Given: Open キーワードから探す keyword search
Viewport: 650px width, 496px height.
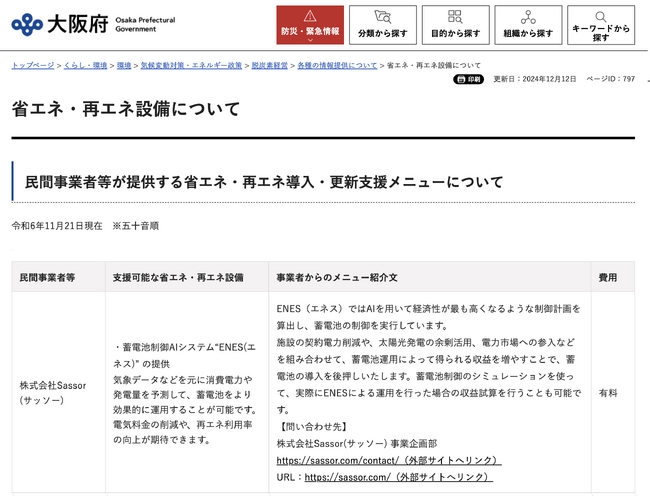Looking at the screenshot, I should tap(601, 25).
